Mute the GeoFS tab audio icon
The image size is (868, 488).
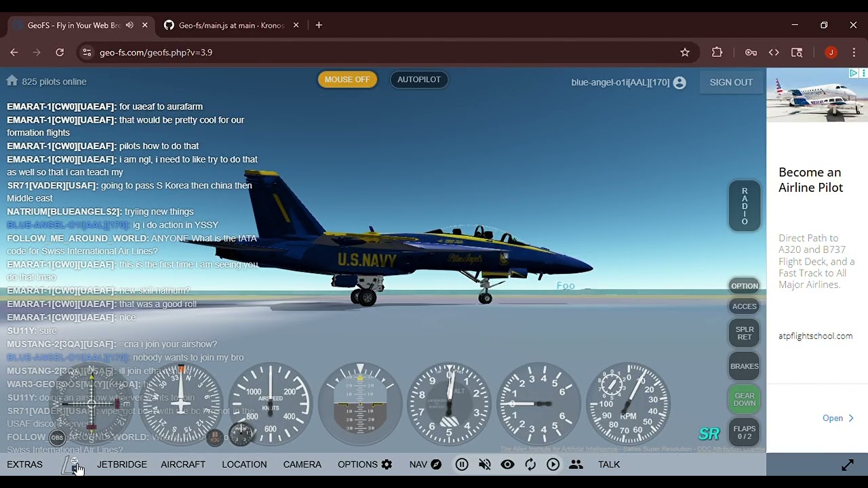[130, 25]
